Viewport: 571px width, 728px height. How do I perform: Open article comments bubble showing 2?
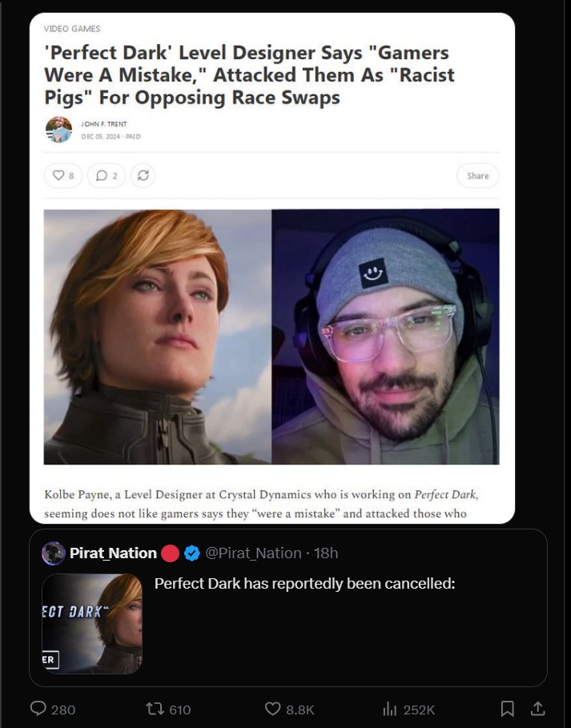(107, 175)
